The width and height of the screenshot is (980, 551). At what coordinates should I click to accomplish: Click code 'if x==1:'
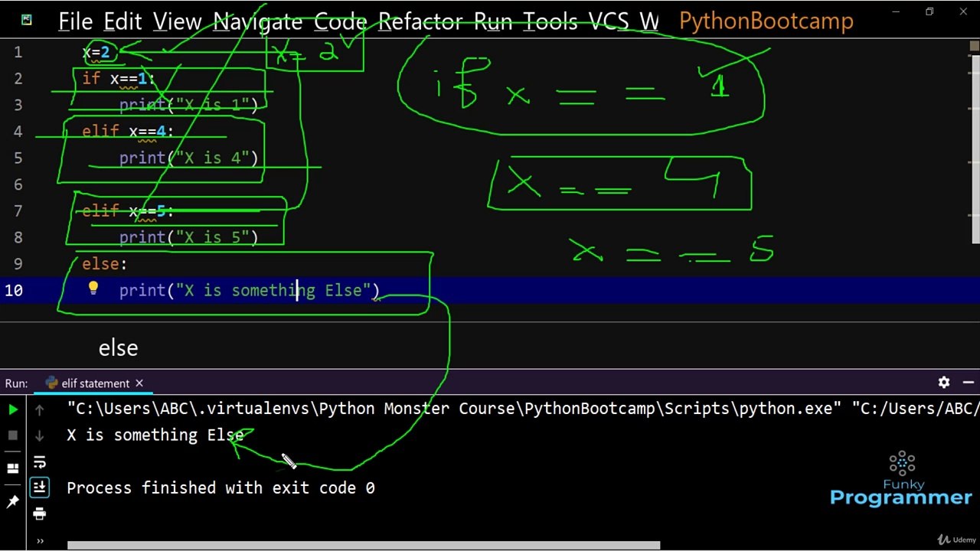click(x=119, y=79)
